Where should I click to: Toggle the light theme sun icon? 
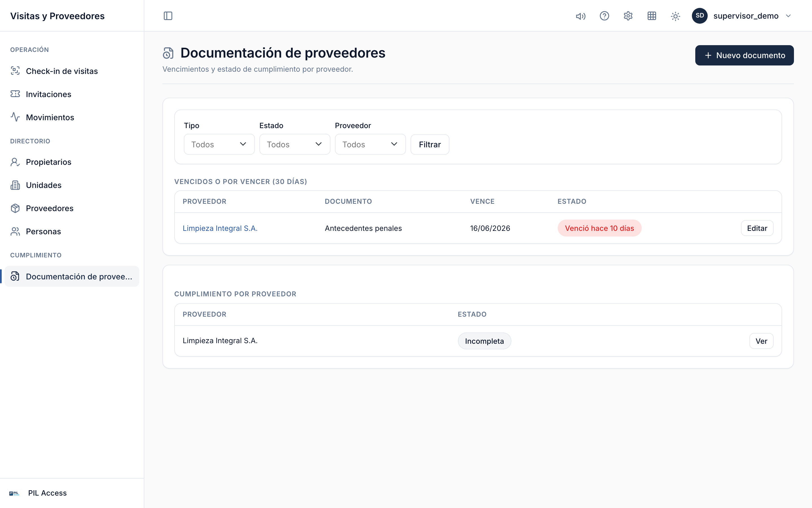point(676,16)
